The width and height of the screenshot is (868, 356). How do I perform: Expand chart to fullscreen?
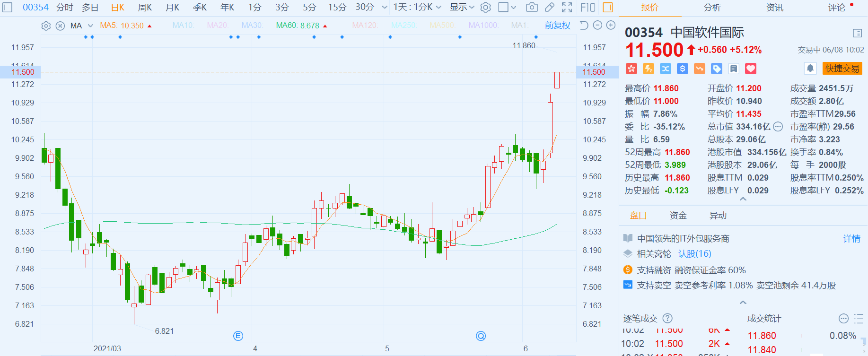[x=567, y=7]
